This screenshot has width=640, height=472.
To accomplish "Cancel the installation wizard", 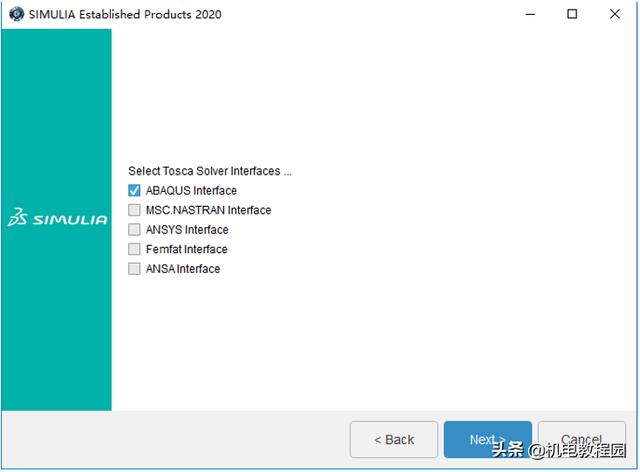I will click(x=582, y=440).
